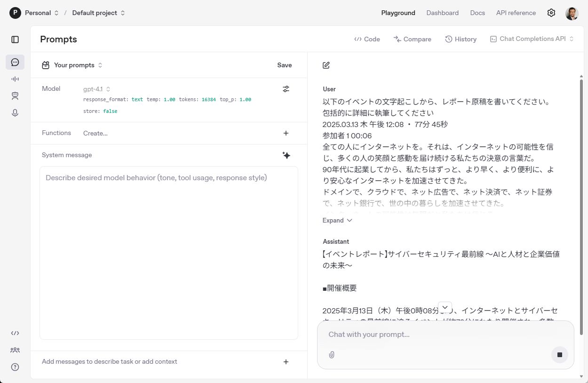588x383 pixels.
Task: Open the gpt-4.1 model dropdown
Action: [96, 89]
